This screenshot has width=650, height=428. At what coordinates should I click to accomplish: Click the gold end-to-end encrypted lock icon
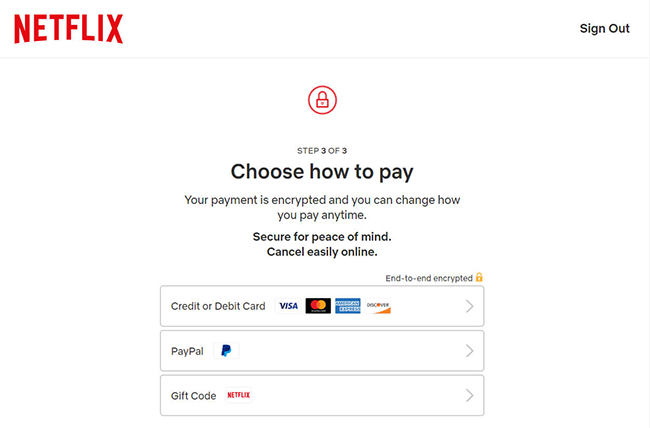pos(479,277)
